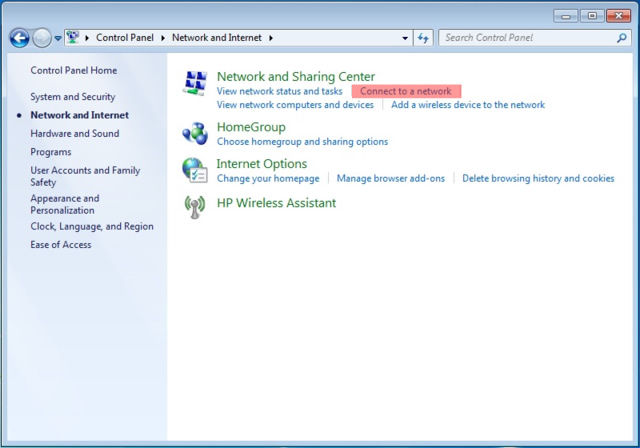The height and width of the screenshot is (448, 640).
Task: Expand the arrow after Network and Internet breadcrumb
Action: coord(271,38)
